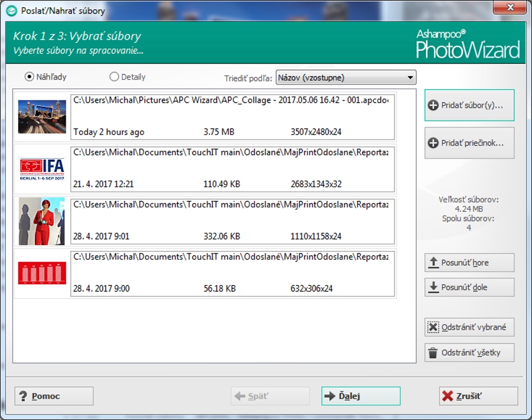Select the IFA Berlin logo thumbnail

[x=42, y=168]
